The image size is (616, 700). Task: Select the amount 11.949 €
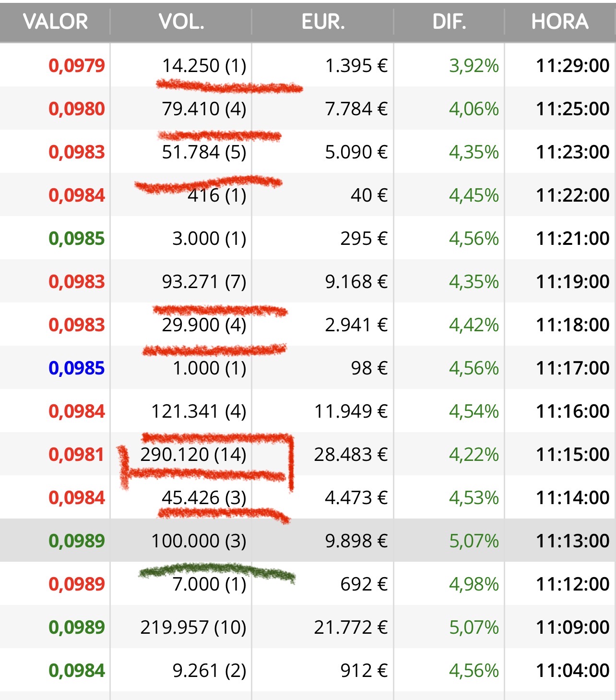pos(351,411)
